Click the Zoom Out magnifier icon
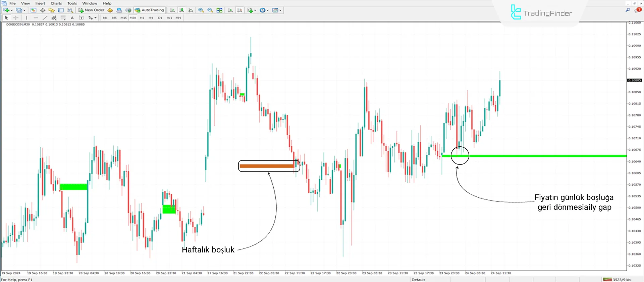Viewport: 644px width, 282px height. click(x=210, y=10)
